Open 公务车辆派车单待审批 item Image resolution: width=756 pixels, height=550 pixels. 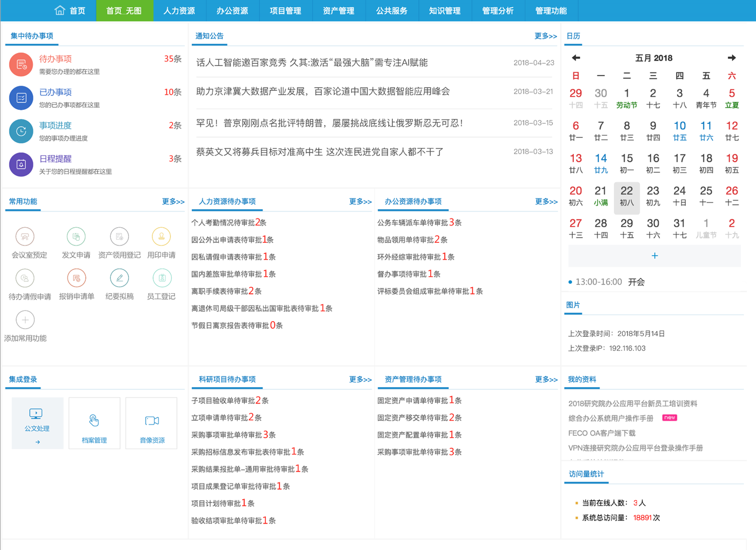pyautogui.click(x=419, y=222)
